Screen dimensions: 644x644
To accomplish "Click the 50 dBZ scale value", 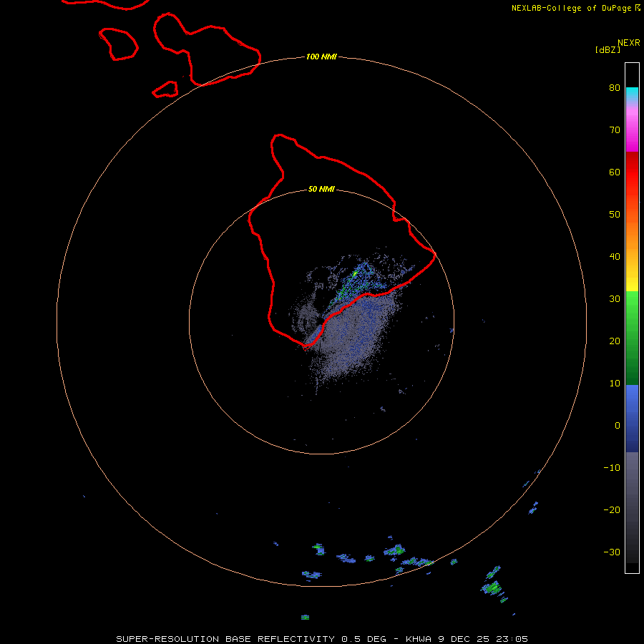I will (x=615, y=215).
